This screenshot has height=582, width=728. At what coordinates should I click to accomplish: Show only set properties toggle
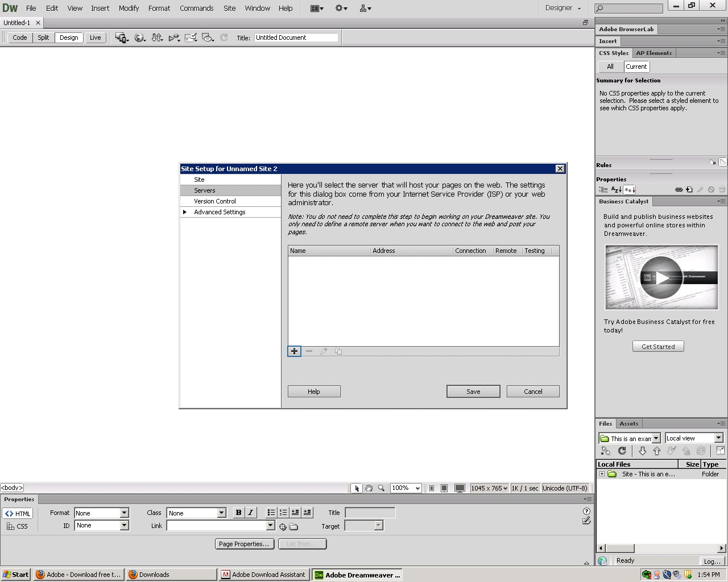coord(630,190)
